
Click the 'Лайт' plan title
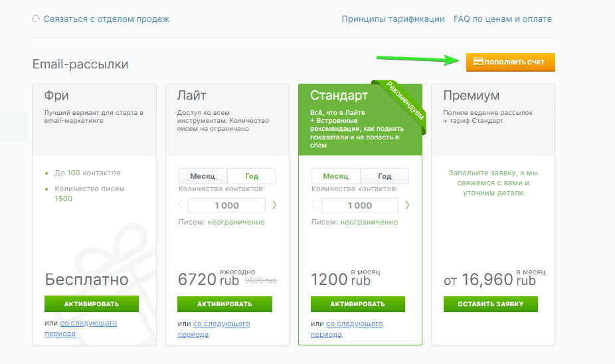click(191, 95)
